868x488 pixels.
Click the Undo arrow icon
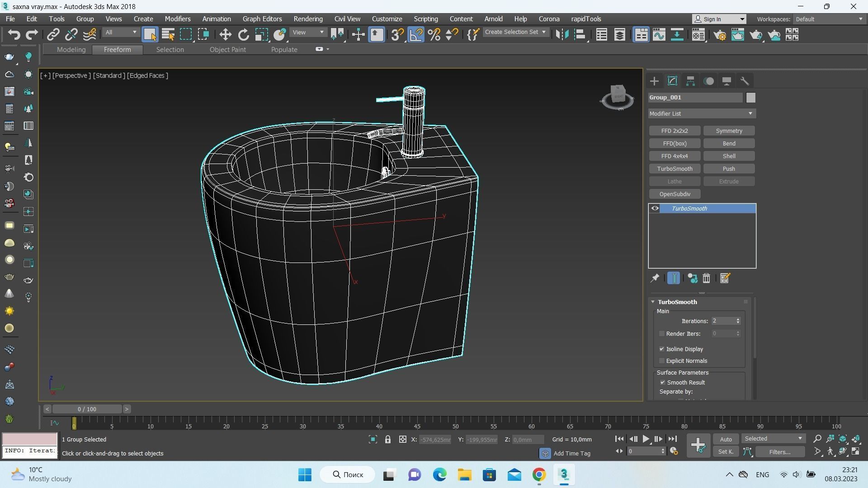14,35
